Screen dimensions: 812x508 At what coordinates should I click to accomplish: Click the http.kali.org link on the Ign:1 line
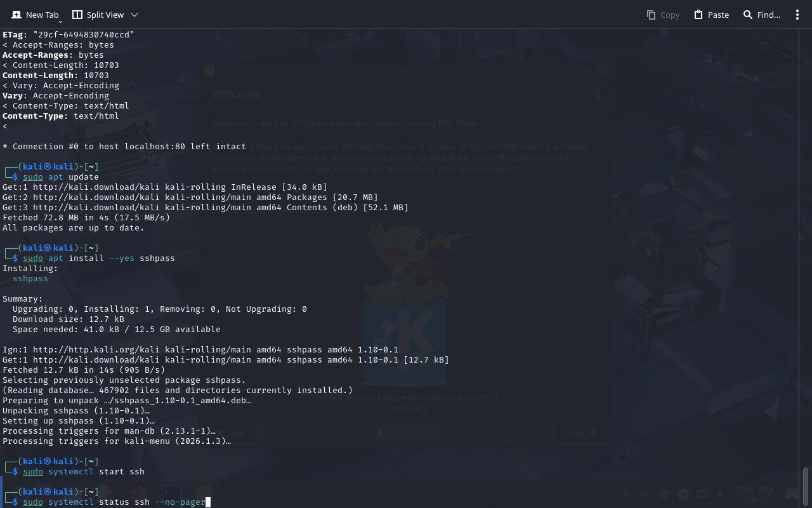click(93, 350)
